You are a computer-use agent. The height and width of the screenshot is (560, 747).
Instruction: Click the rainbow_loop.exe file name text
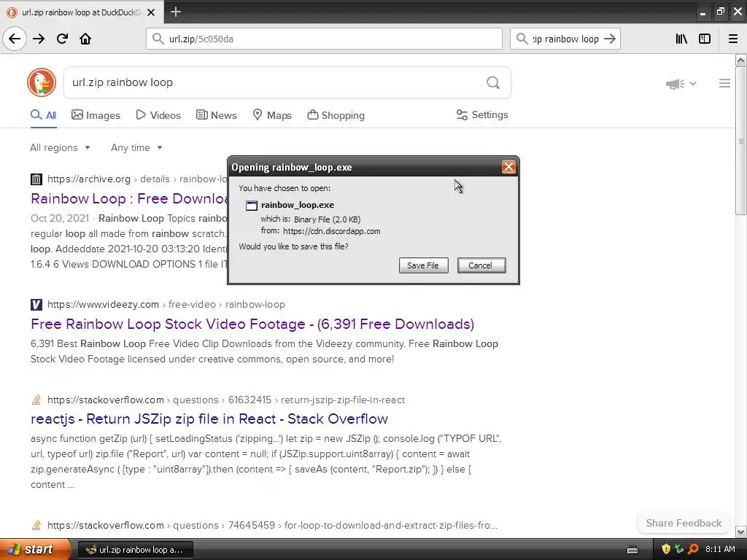point(298,205)
